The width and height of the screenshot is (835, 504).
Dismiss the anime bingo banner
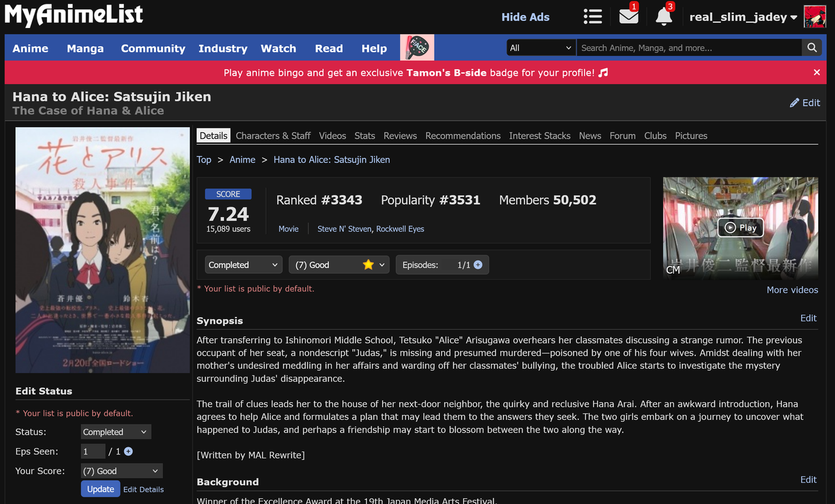click(x=817, y=72)
